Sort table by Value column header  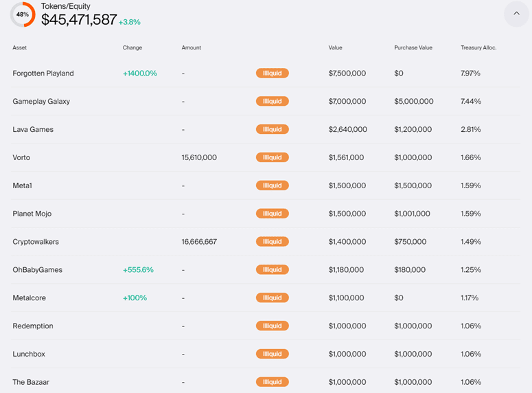coord(335,47)
